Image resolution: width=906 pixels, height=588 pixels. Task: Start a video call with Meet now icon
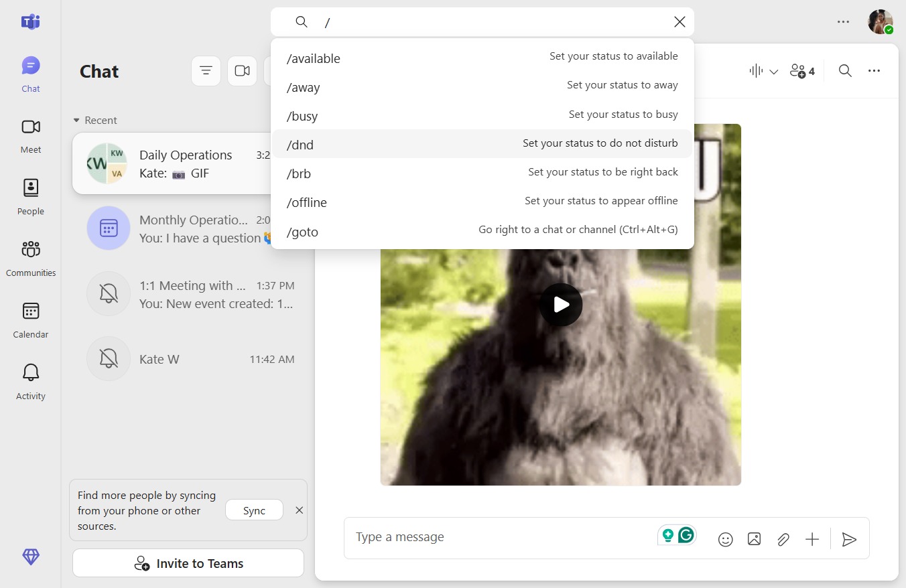[x=242, y=71]
